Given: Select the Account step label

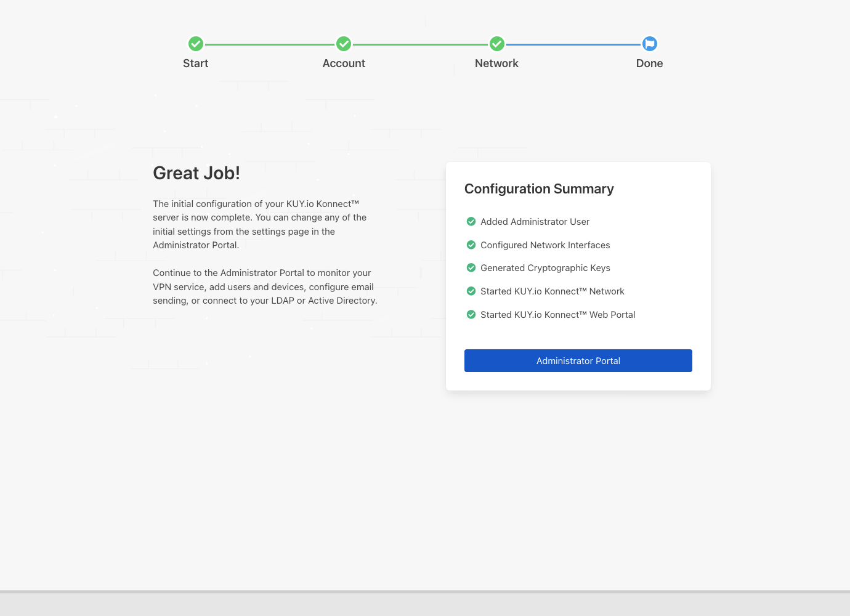Looking at the screenshot, I should tap(344, 63).
